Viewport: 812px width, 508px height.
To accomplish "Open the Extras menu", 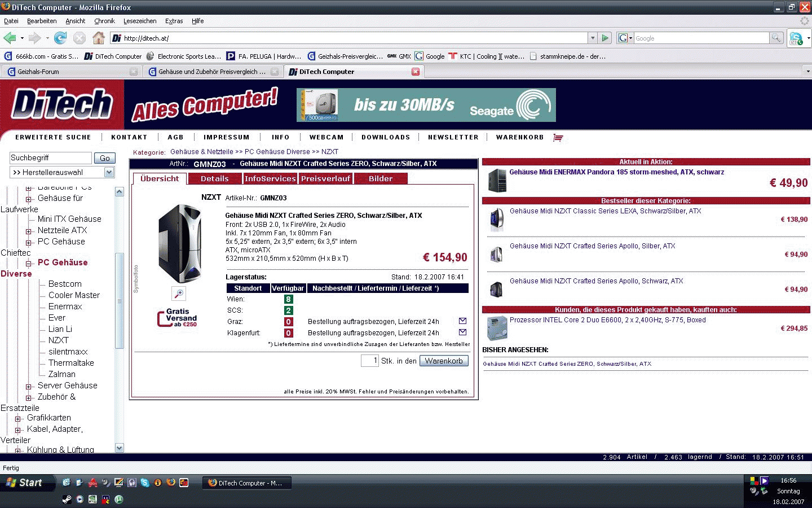I will click(x=174, y=21).
